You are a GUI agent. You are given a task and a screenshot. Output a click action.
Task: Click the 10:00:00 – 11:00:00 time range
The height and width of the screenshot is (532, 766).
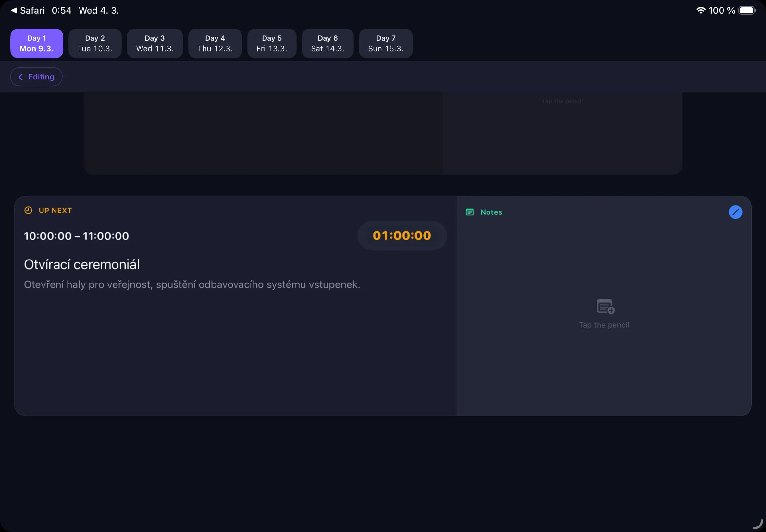coord(76,236)
